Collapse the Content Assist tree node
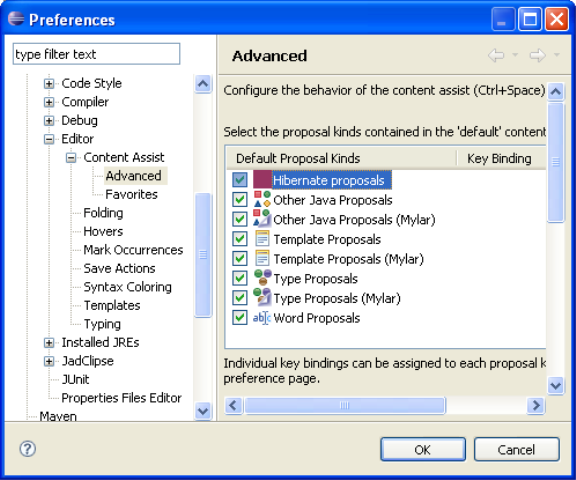 (x=71, y=158)
